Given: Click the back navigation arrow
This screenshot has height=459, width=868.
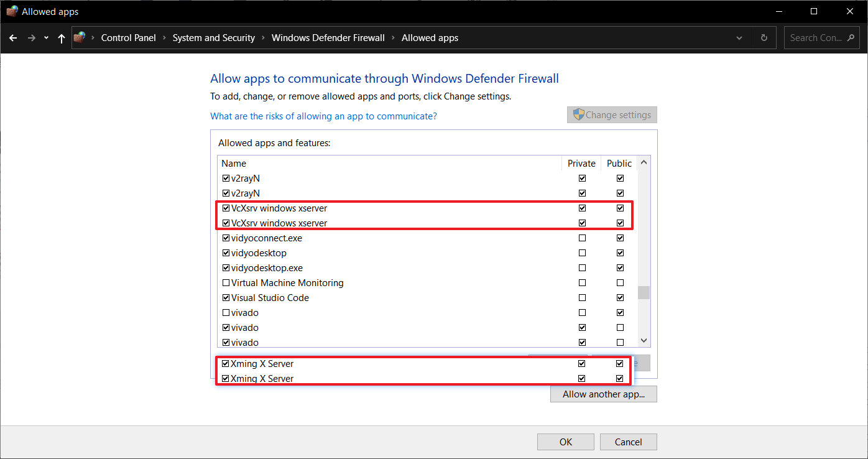Looking at the screenshot, I should point(12,37).
